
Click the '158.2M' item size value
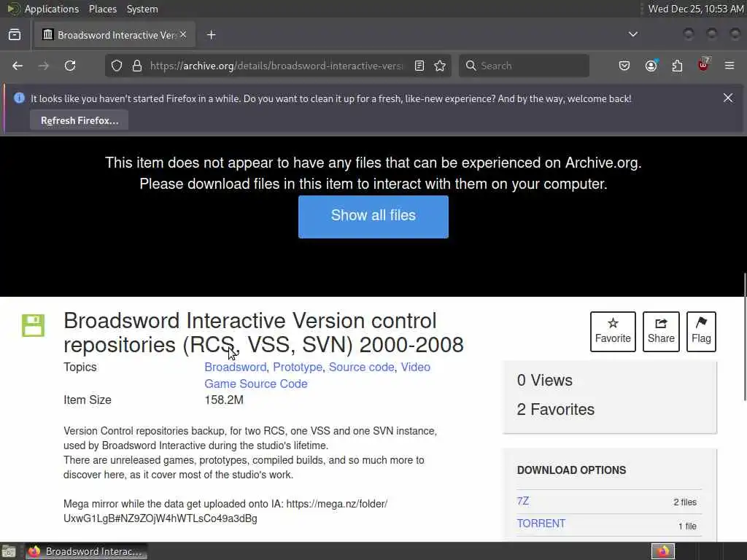(x=224, y=400)
